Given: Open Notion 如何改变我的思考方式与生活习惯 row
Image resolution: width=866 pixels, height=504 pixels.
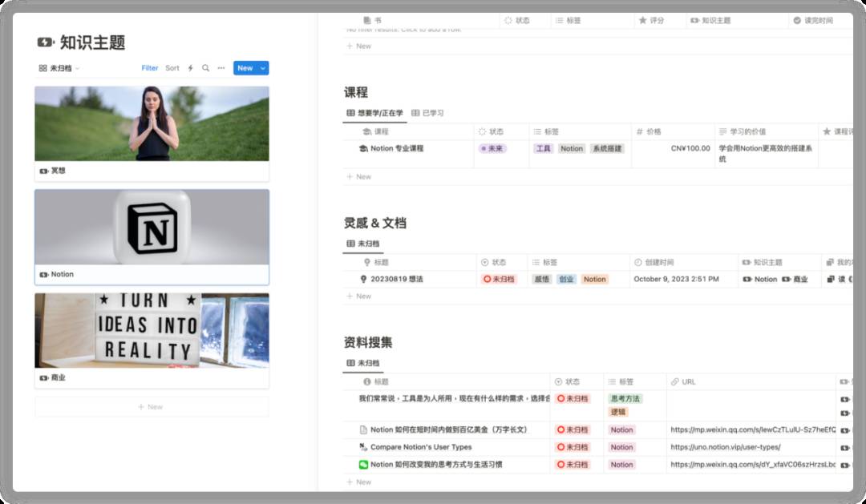Looking at the screenshot, I should (x=436, y=464).
